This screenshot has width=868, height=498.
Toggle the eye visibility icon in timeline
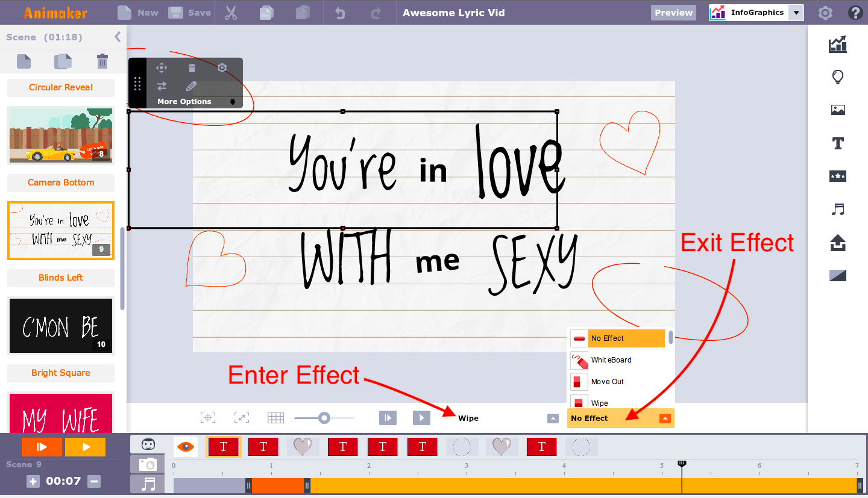coord(186,447)
